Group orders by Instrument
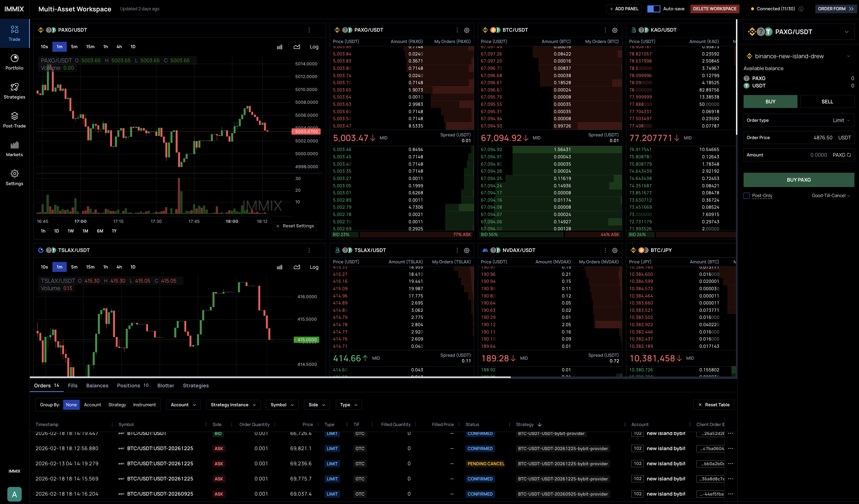This screenshot has width=859, height=504. pos(144,405)
